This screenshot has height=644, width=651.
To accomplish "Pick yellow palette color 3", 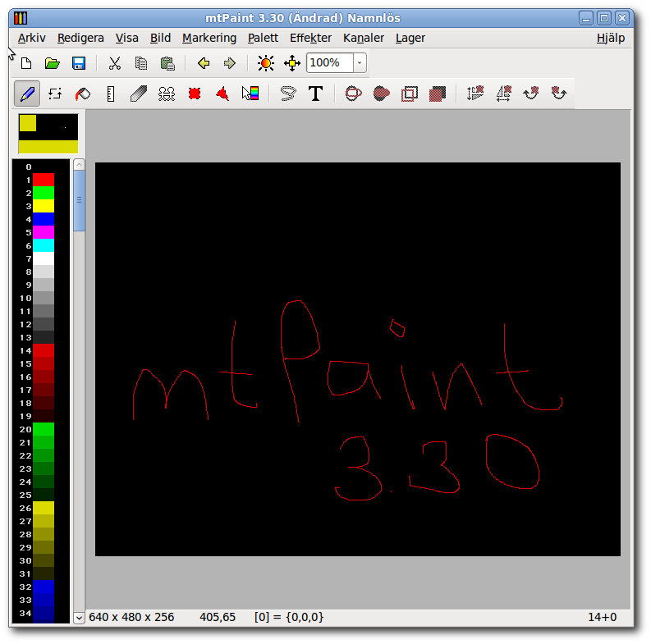I will [44, 206].
